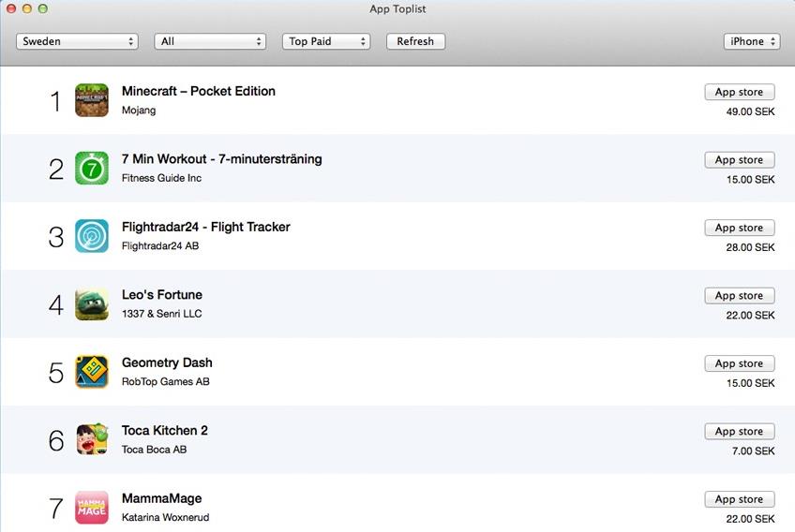
Task: Click the Fitness Guide Inc developer name
Action: [161, 178]
